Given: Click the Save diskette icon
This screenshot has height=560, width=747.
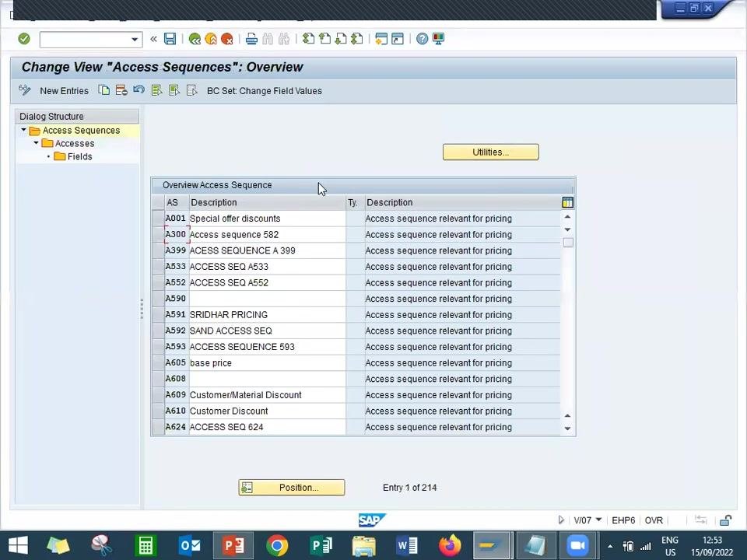Looking at the screenshot, I should pyautogui.click(x=170, y=39).
